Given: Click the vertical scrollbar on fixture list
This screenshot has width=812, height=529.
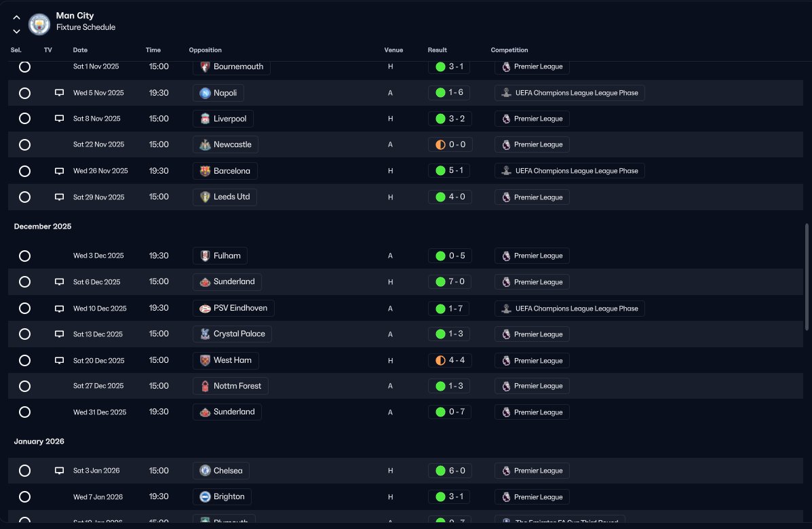Looking at the screenshot, I should (807, 277).
